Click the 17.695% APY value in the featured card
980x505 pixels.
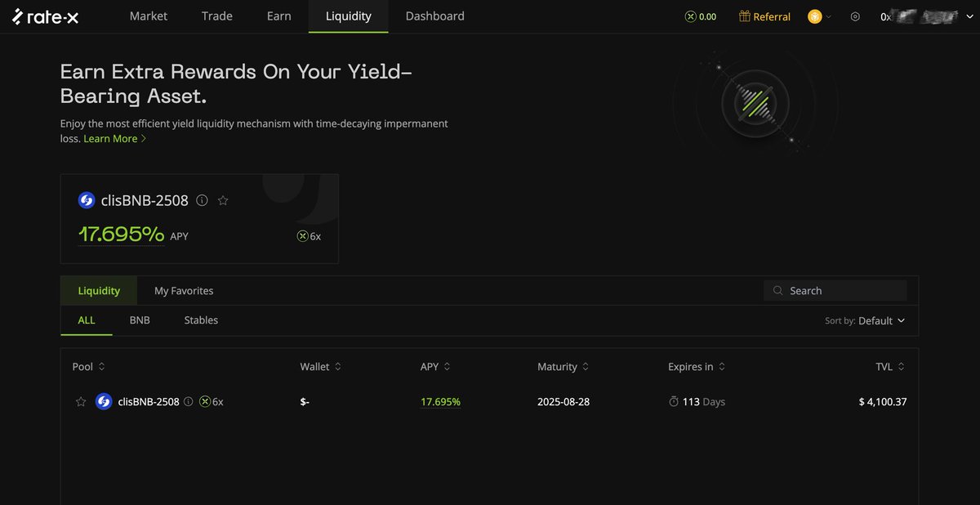pos(122,235)
